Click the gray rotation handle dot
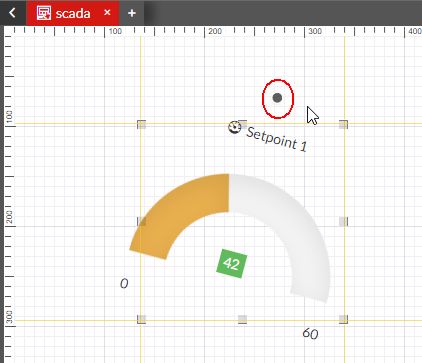Image resolution: width=422 pixels, height=363 pixels. tap(277, 98)
